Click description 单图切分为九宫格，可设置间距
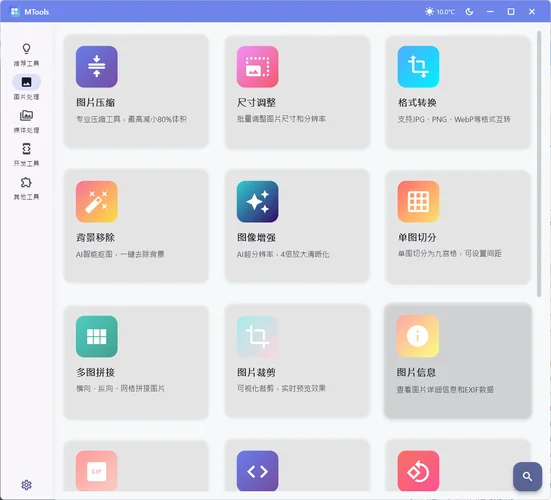This screenshot has width=551, height=500. (x=449, y=253)
